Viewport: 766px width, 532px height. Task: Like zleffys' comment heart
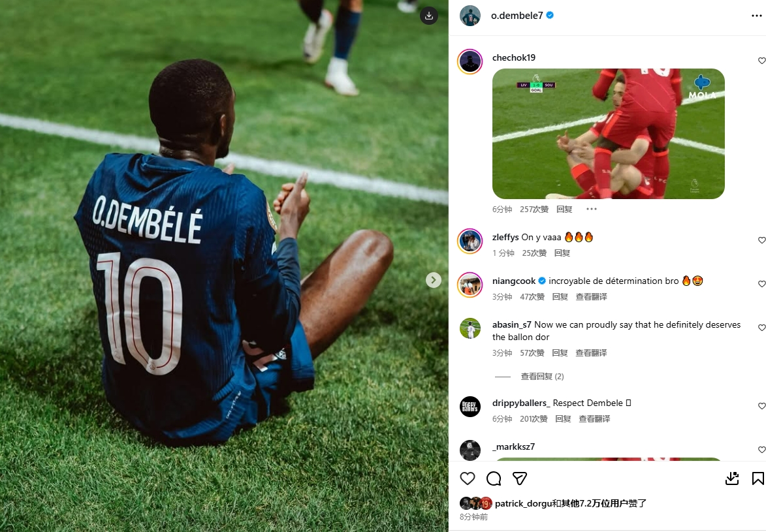pos(761,240)
